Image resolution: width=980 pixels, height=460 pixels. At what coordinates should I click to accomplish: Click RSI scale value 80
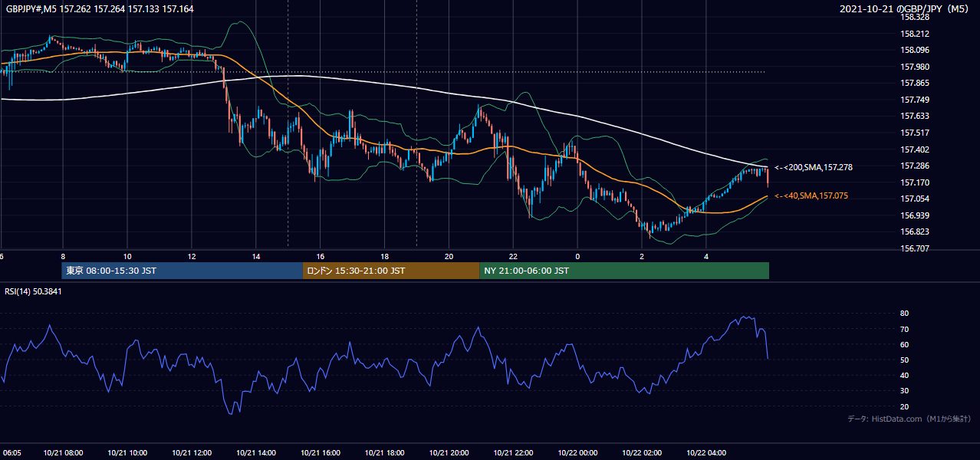[905, 314]
